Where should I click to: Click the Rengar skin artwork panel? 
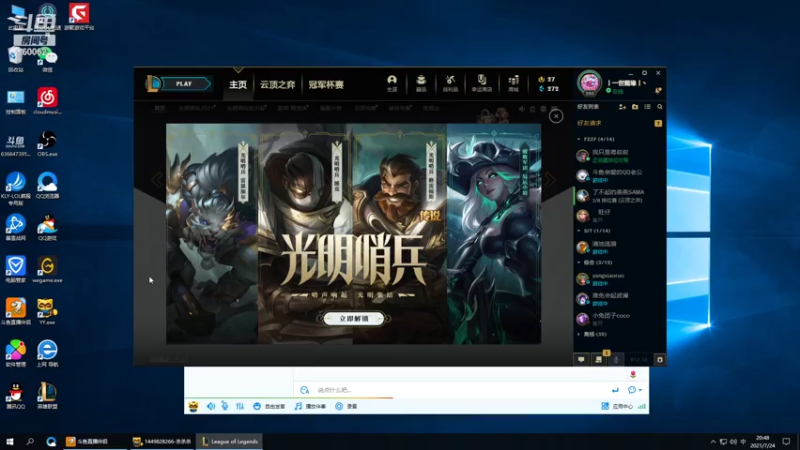click(212, 234)
